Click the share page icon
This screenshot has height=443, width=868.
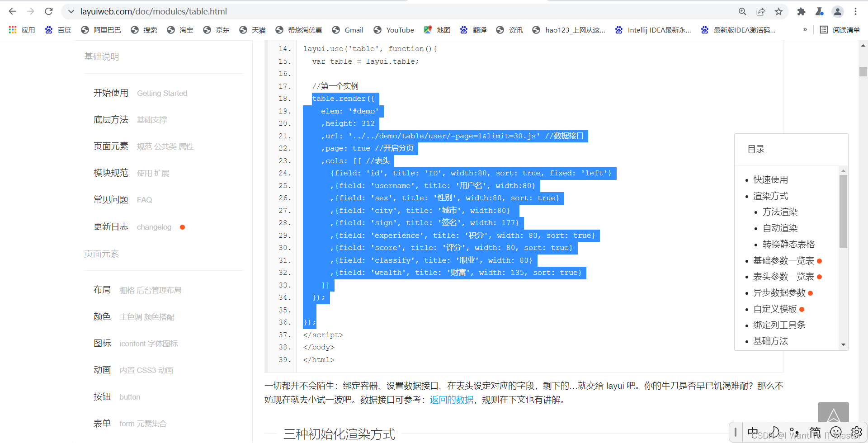pyautogui.click(x=761, y=12)
